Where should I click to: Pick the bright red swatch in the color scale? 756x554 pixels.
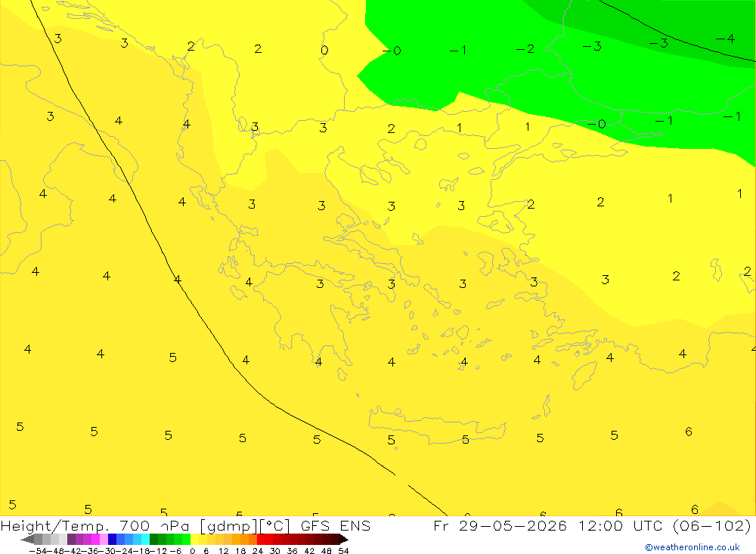[x=261, y=540]
